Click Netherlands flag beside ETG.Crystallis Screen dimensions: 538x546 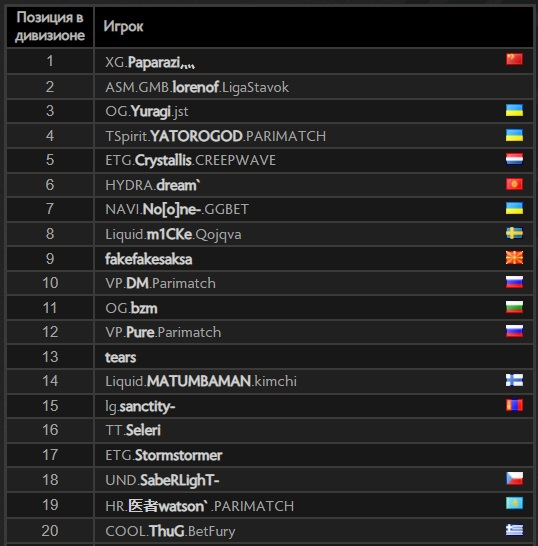point(514,159)
